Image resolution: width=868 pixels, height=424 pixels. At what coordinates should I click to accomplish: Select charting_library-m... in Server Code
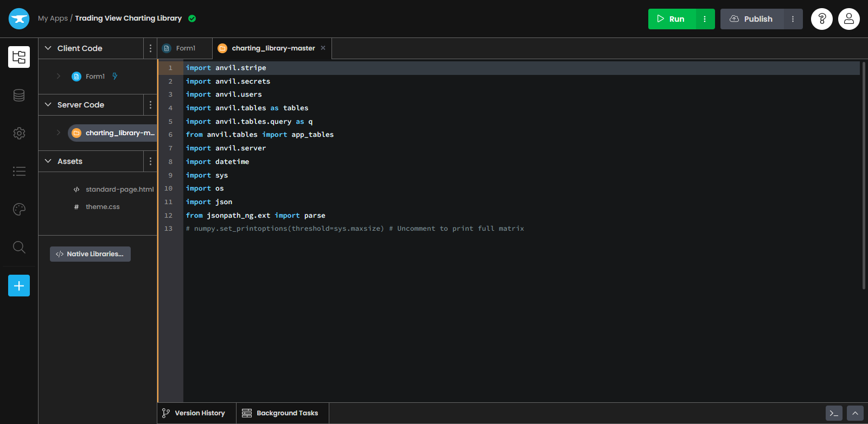(113, 133)
